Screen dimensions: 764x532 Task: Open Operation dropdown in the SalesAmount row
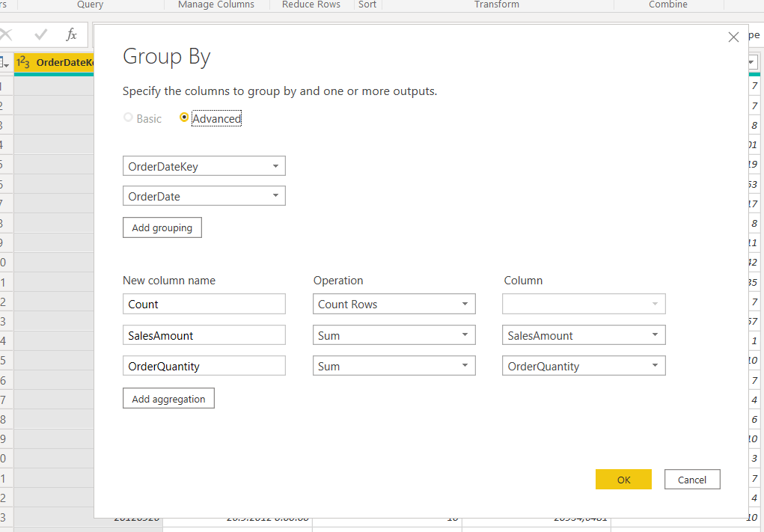click(394, 335)
